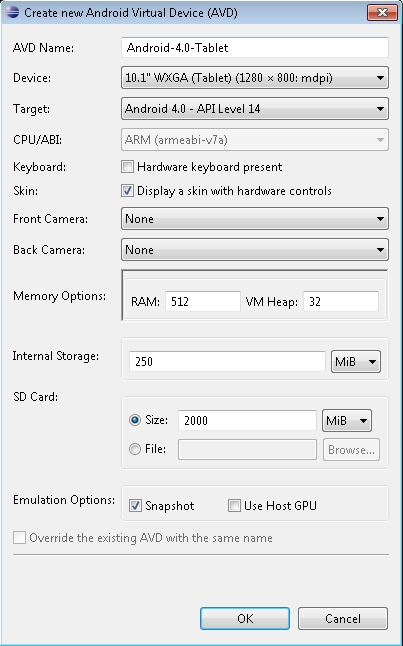Enable the Use Host GPU checkbox
403x646 pixels.
coord(234,506)
